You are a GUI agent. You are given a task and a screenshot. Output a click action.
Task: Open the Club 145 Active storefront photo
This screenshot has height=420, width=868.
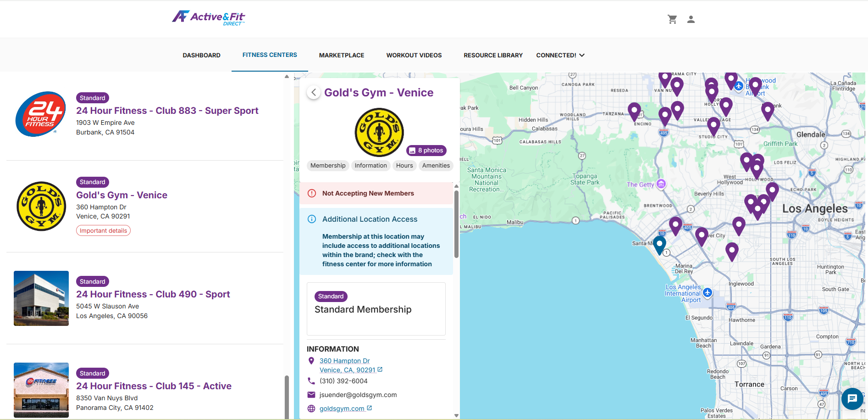tap(41, 390)
